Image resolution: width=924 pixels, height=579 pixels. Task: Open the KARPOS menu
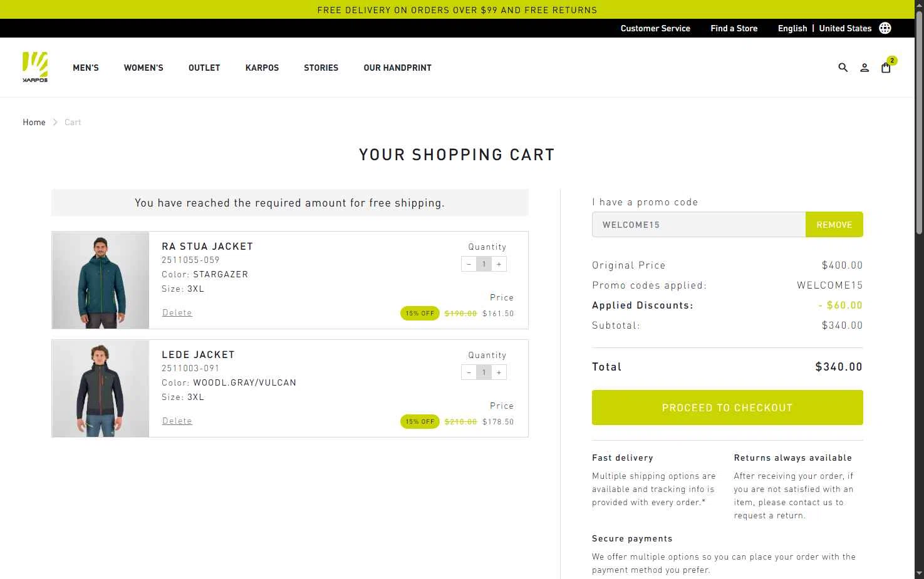tap(262, 68)
